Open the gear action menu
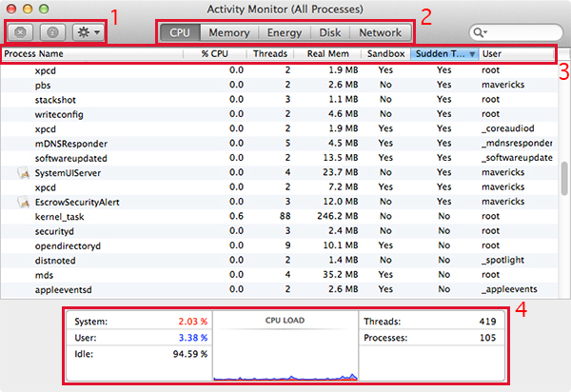 point(89,32)
